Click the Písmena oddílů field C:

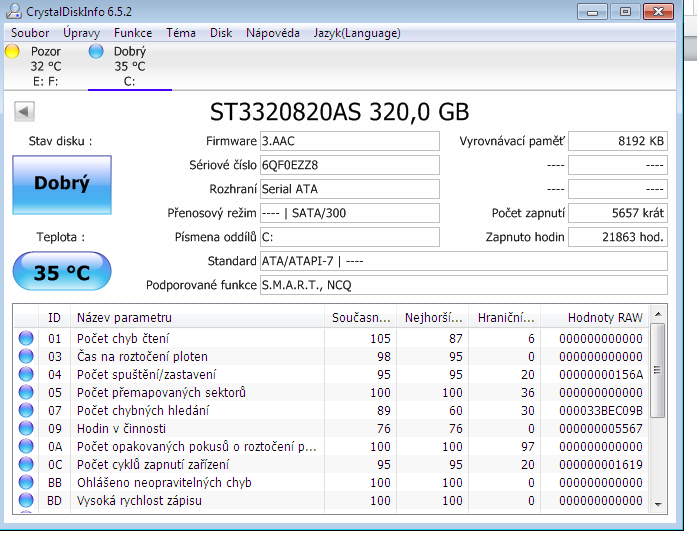pyautogui.click(x=349, y=237)
